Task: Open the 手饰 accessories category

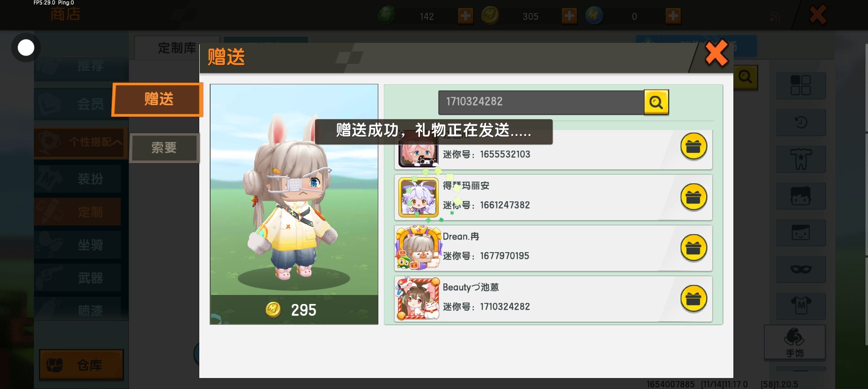Action: pos(794,342)
